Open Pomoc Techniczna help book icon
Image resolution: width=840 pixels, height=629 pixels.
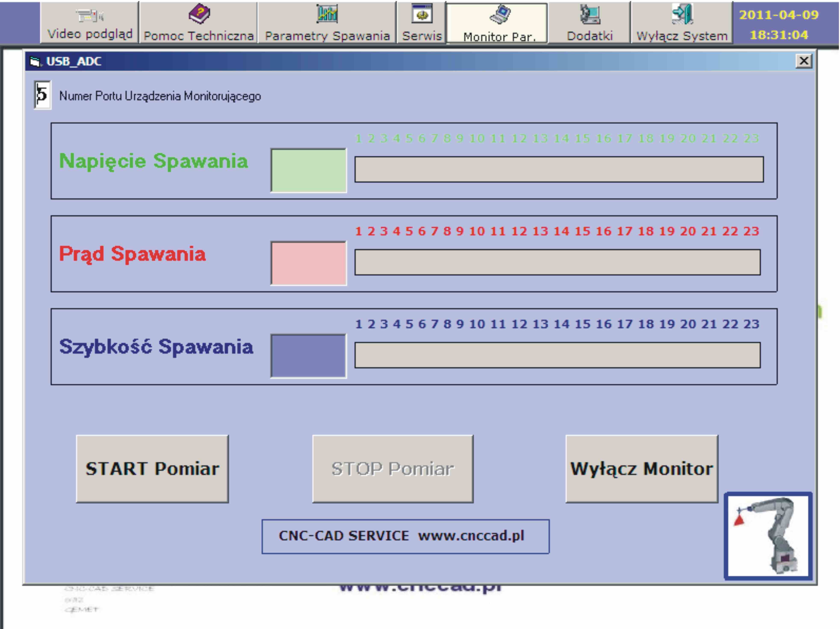(x=199, y=14)
